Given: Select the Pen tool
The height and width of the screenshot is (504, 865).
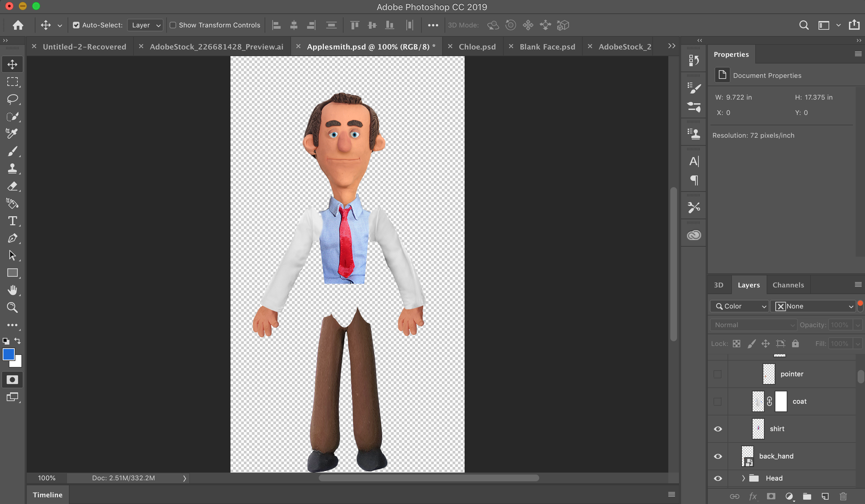Looking at the screenshot, I should pyautogui.click(x=12, y=238).
